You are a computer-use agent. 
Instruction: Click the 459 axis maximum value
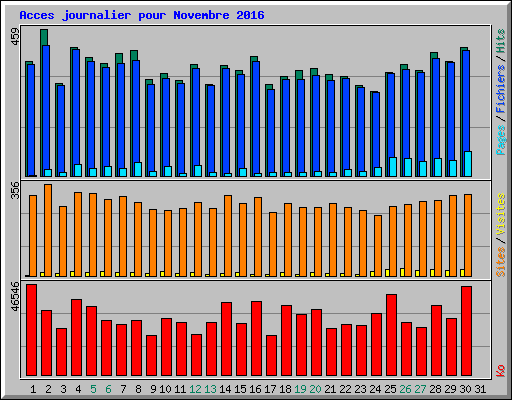tap(15, 36)
